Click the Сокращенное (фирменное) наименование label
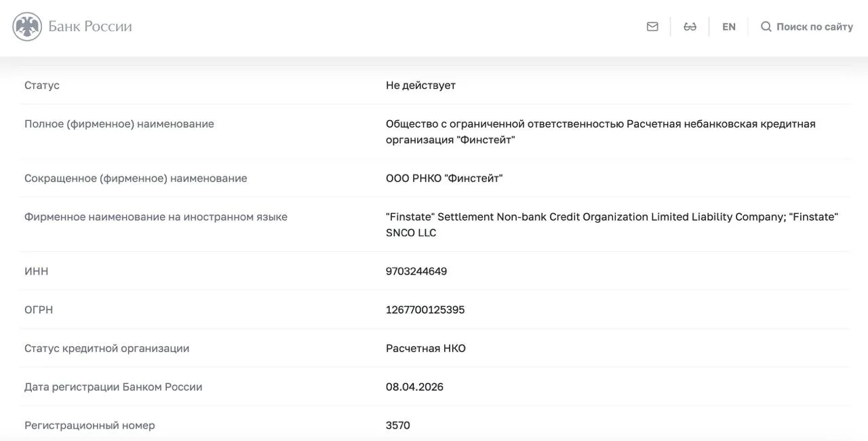The height and width of the screenshot is (441, 868). coord(136,178)
